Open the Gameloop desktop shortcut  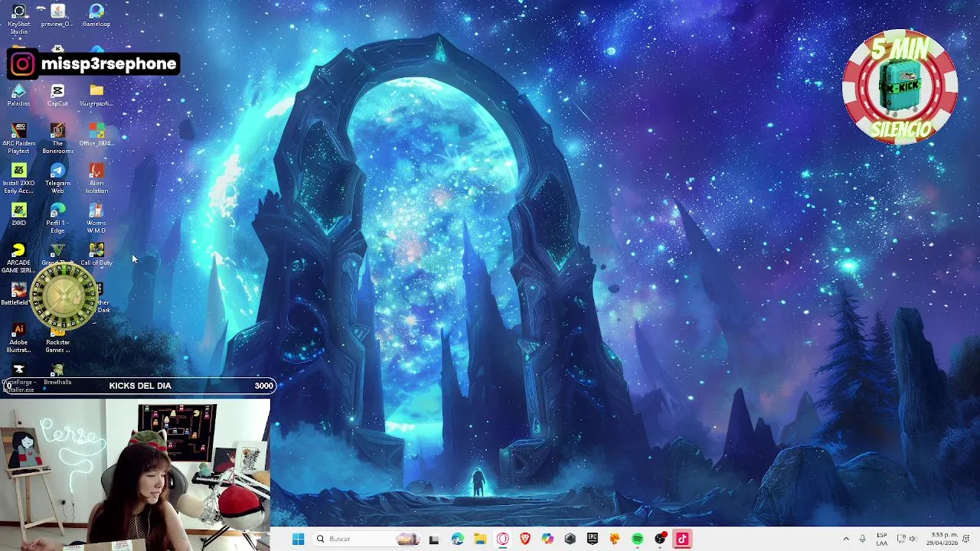coord(96,15)
